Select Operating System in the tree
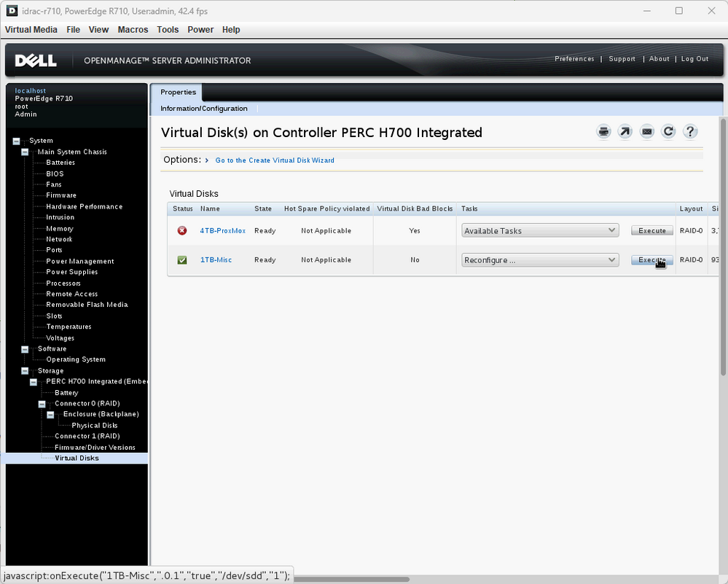 click(x=76, y=359)
